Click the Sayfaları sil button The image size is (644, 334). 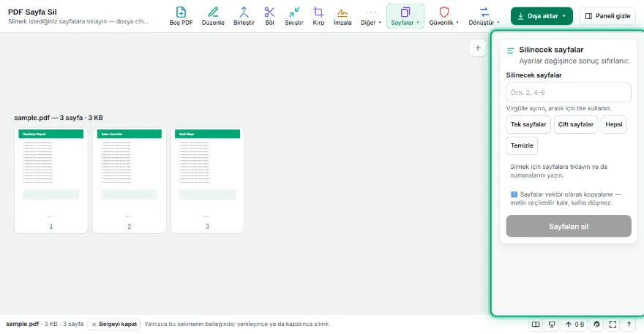[x=569, y=226]
